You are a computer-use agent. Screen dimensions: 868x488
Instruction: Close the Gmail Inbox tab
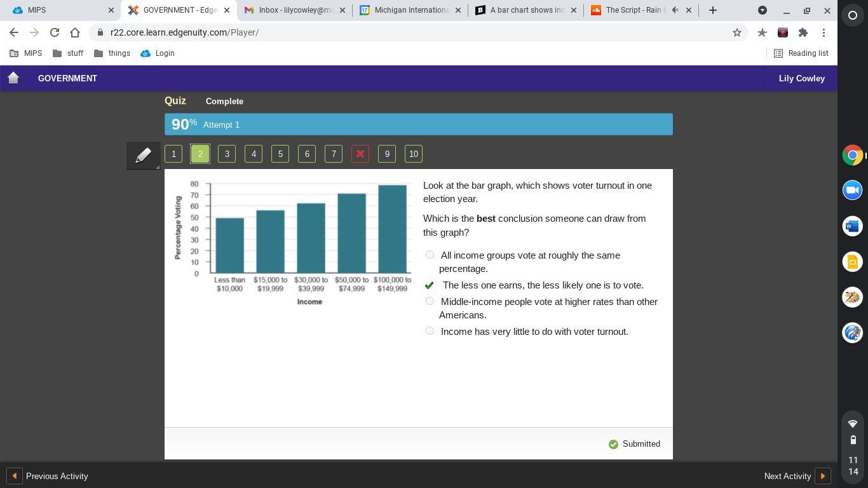point(342,10)
